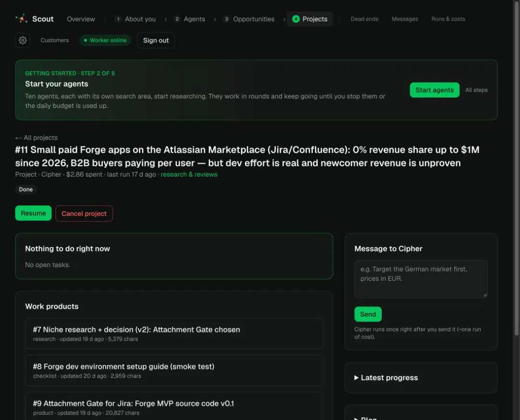Open the Messages tab
Image resolution: width=520 pixels, height=420 pixels.
click(405, 19)
